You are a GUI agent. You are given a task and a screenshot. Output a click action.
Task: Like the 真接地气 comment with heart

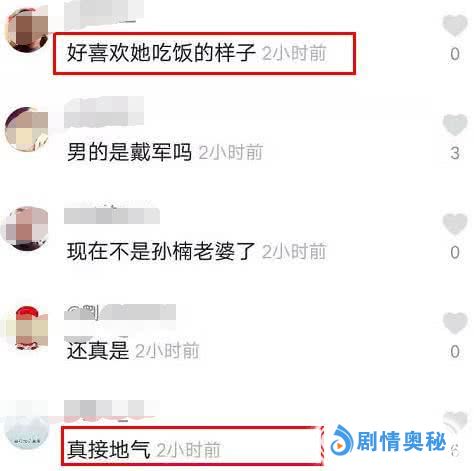click(455, 421)
